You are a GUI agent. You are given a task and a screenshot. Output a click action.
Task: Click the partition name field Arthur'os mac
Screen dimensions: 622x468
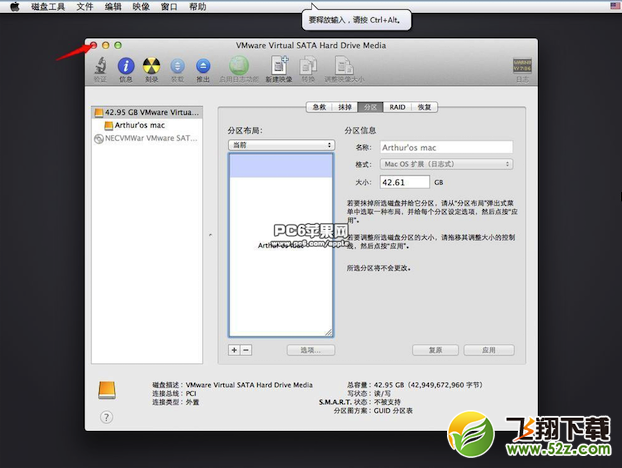(446, 148)
